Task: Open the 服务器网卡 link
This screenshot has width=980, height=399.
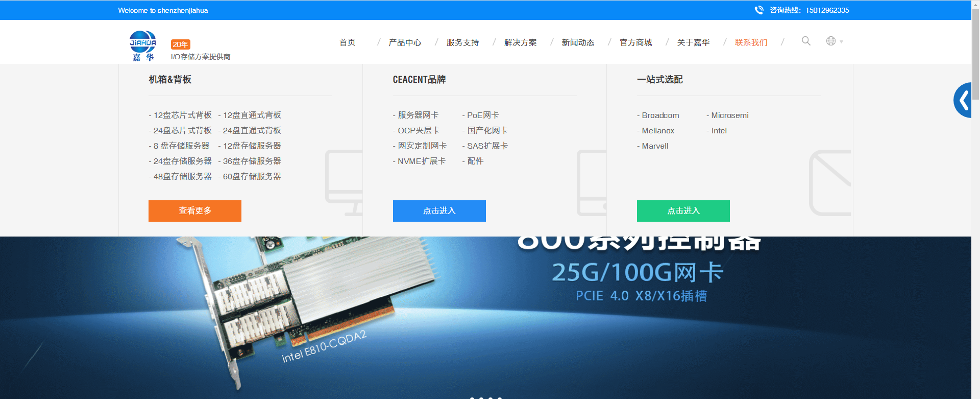Action: tap(418, 115)
